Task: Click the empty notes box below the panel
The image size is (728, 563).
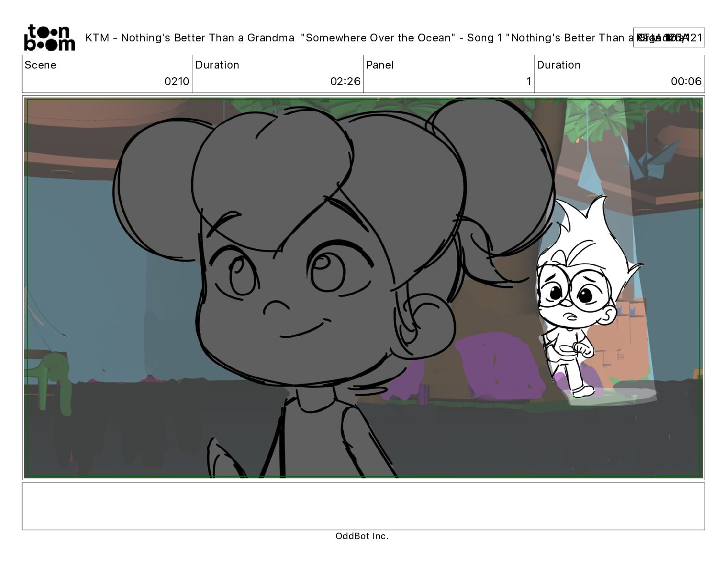Action: click(x=363, y=506)
